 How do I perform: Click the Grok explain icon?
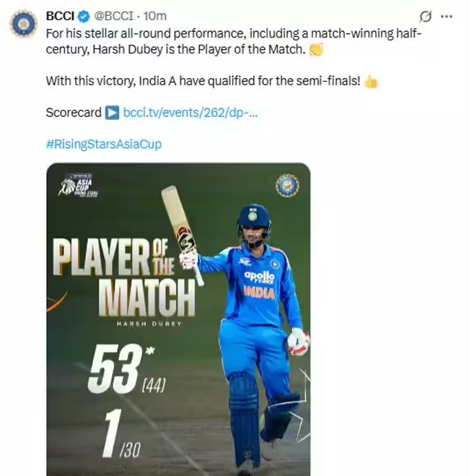[x=426, y=17]
